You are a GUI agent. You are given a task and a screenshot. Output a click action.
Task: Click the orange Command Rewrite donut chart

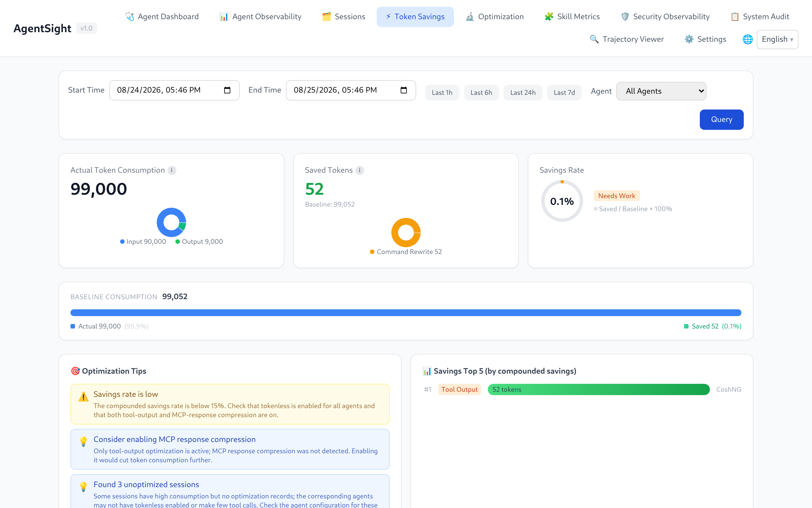406,233
